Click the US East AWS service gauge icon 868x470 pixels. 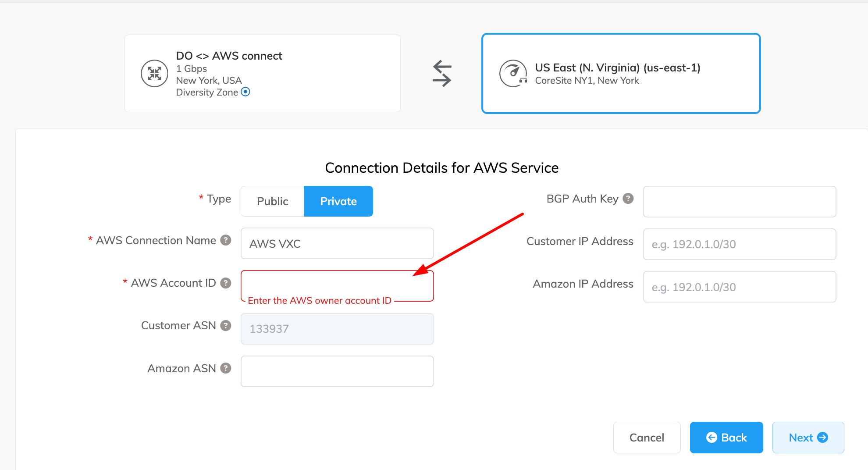pos(513,73)
